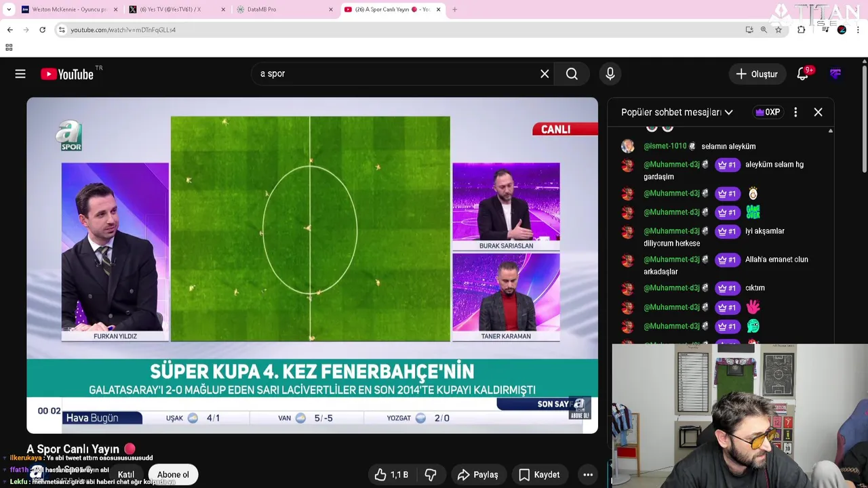Click the 'aleyküm selam hg gardaşim' message
The width and height of the screenshot is (868, 488).
point(723,170)
